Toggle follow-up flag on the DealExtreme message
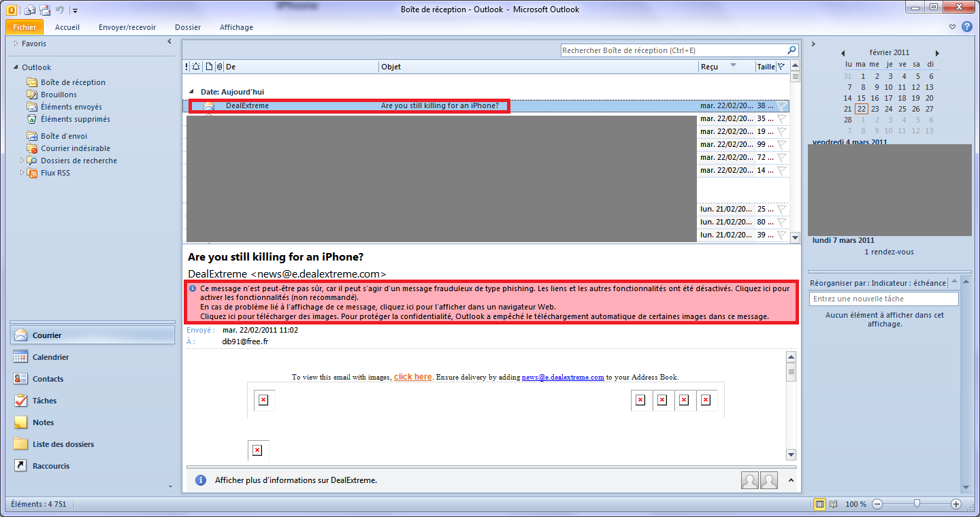 click(x=782, y=105)
